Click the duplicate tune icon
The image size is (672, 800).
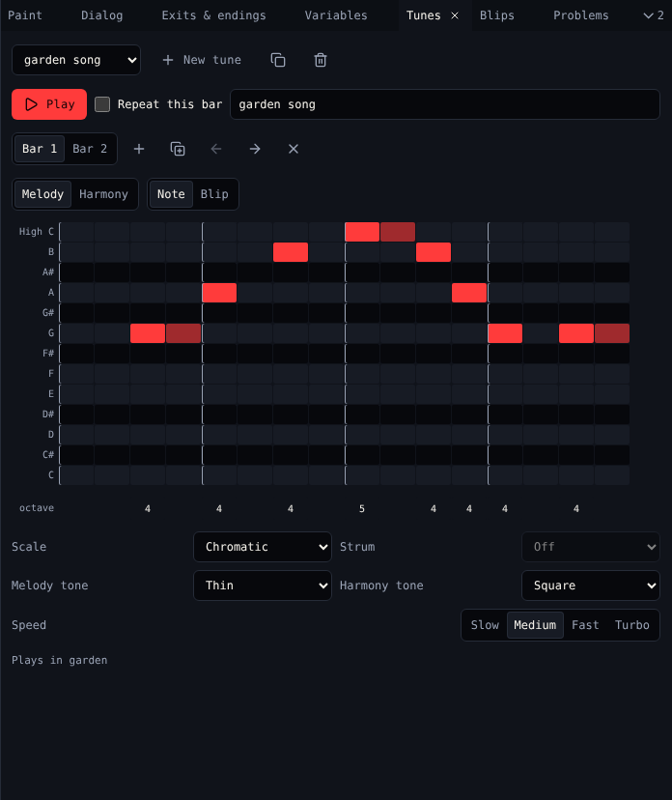278,60
